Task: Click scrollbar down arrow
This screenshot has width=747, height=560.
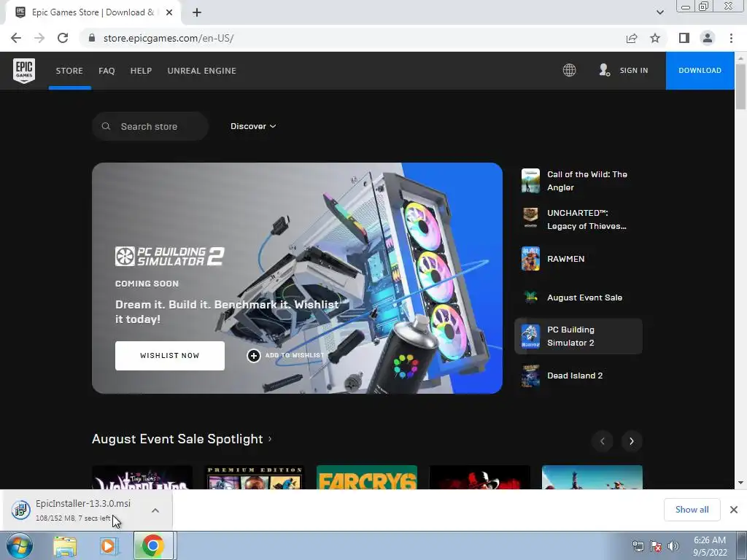Action: [740, 483]
